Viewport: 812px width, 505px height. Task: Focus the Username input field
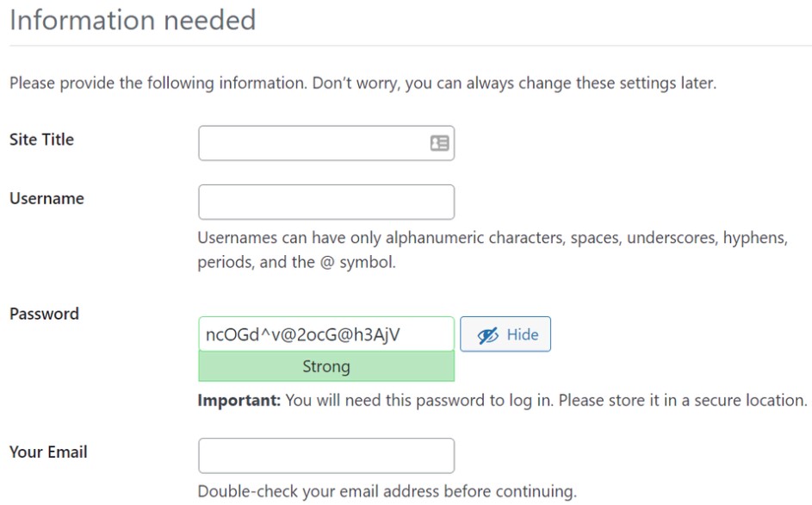[x=326, y=202]
